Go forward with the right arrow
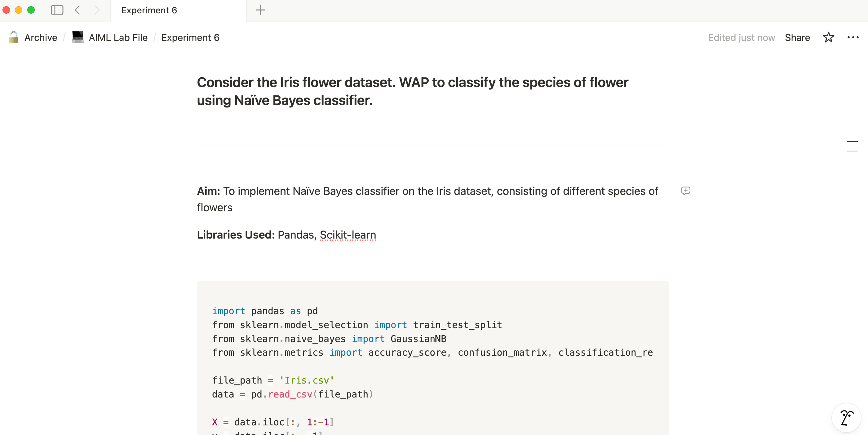Image resolution: width=868 pixels, height=435 pixels. 97,10
